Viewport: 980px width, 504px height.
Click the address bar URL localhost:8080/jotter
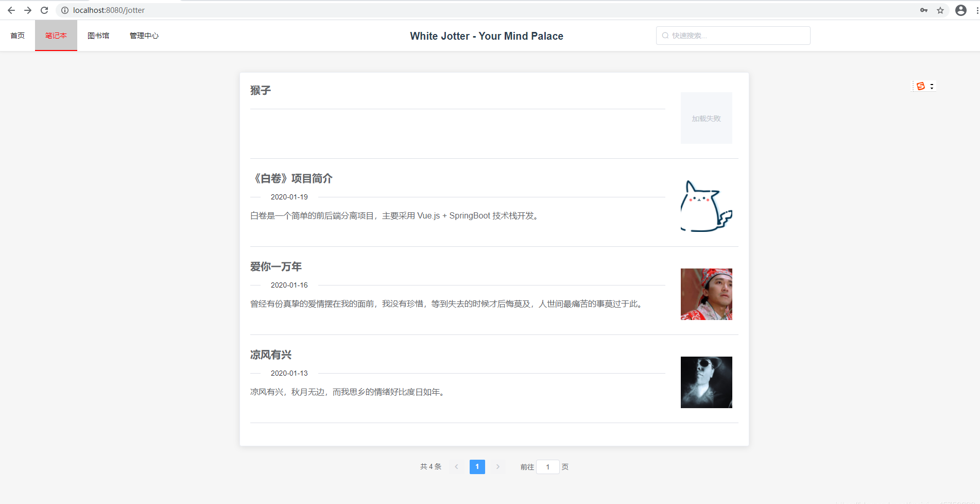click(x=109, y=10)
